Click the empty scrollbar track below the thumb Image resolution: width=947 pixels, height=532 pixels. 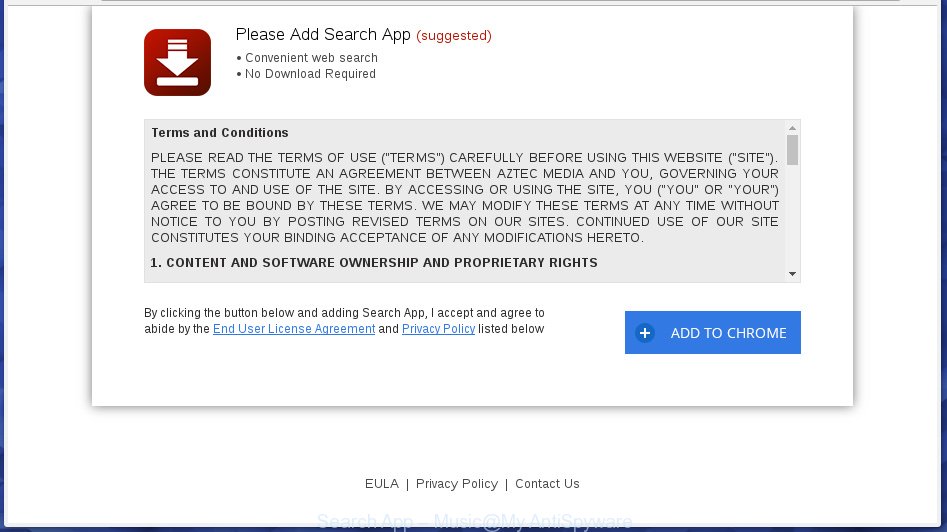click(792, 217)
